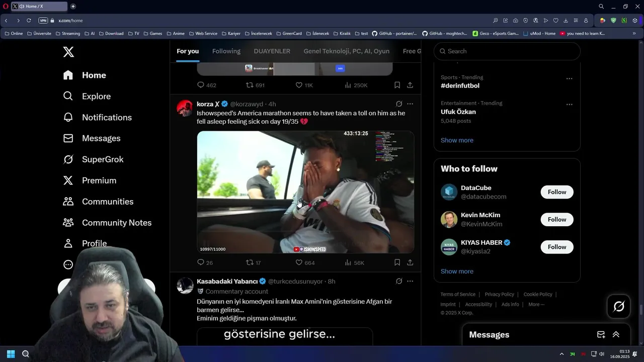
Task: Reply to korza's Ishowspeed post
Action: (x=205, y=262)
